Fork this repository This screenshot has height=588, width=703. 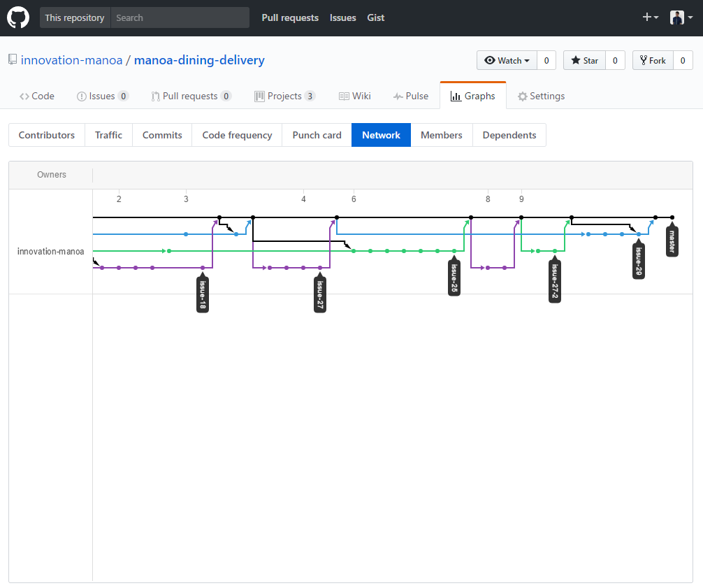[x=653, y=61]
